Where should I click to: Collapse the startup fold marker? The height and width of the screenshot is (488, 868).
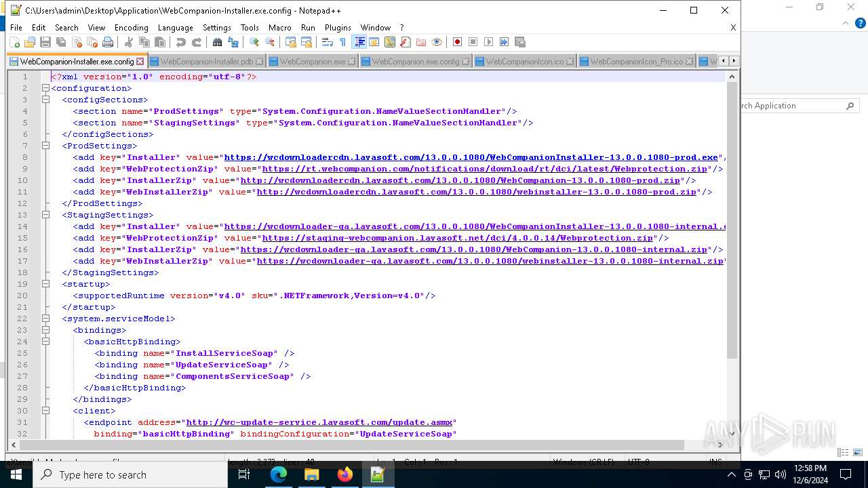(45, 284)
